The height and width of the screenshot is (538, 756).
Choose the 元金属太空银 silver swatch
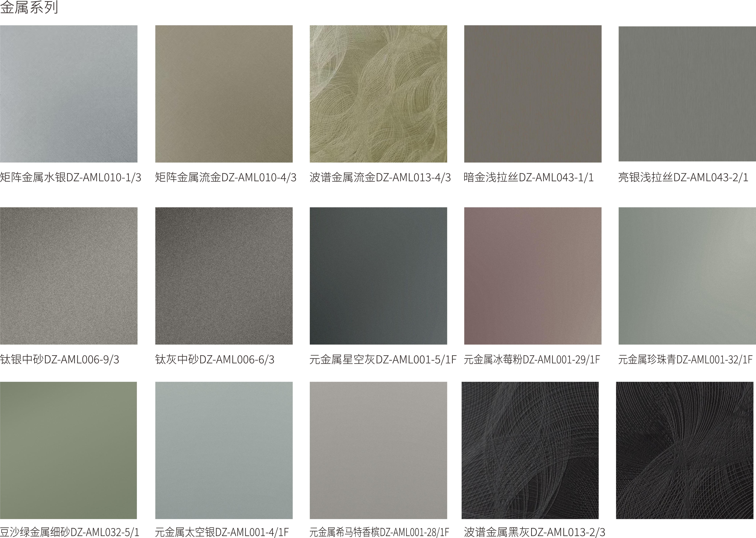[224, 451]
